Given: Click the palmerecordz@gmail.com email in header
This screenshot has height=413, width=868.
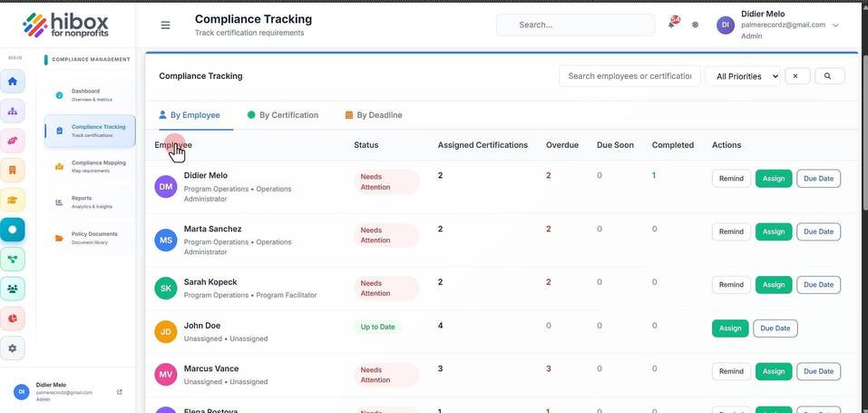Looking at the screenshot, I should 784,25.
